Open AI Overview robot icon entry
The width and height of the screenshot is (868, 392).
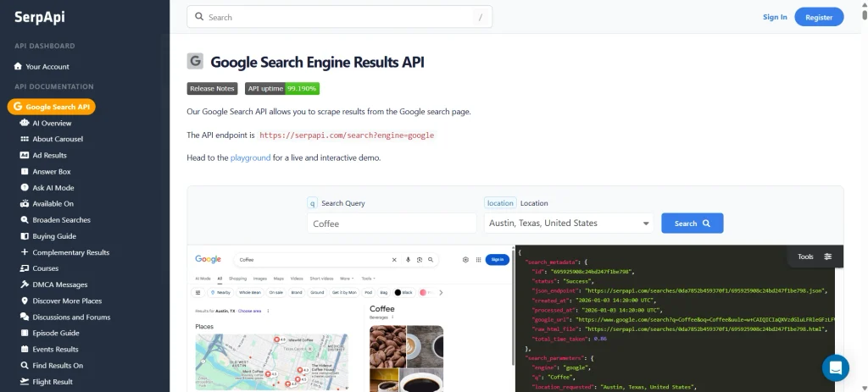[x=25, y=123]
